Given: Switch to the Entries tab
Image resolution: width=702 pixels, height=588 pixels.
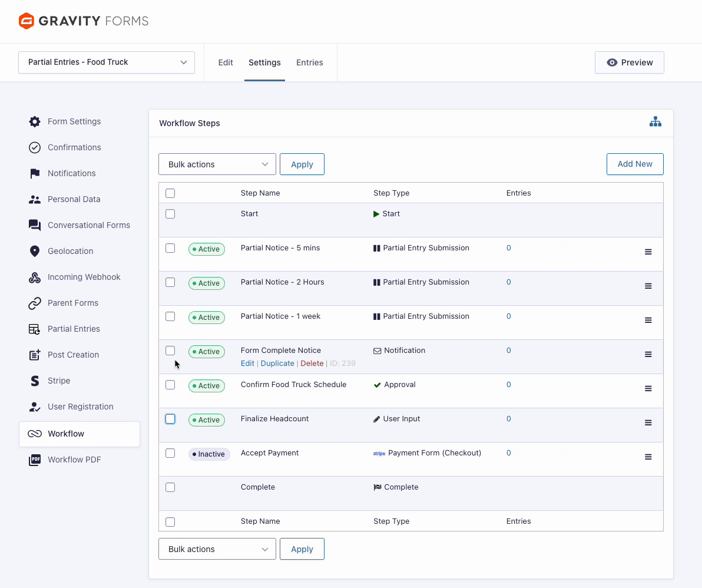Looking at the screenshot, I should (x=309, y=62).
